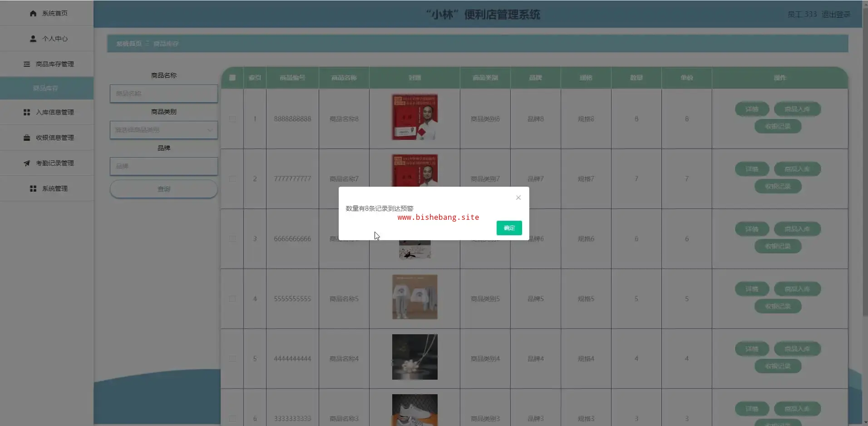Focus the 商品名称 search field
Screen dimensions: 868x426
coord(164,94)
